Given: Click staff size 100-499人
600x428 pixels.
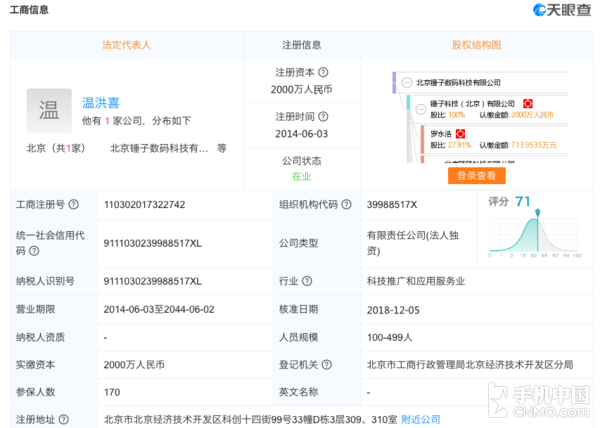Looking at the screenshot, I should (x=390, y=337).
